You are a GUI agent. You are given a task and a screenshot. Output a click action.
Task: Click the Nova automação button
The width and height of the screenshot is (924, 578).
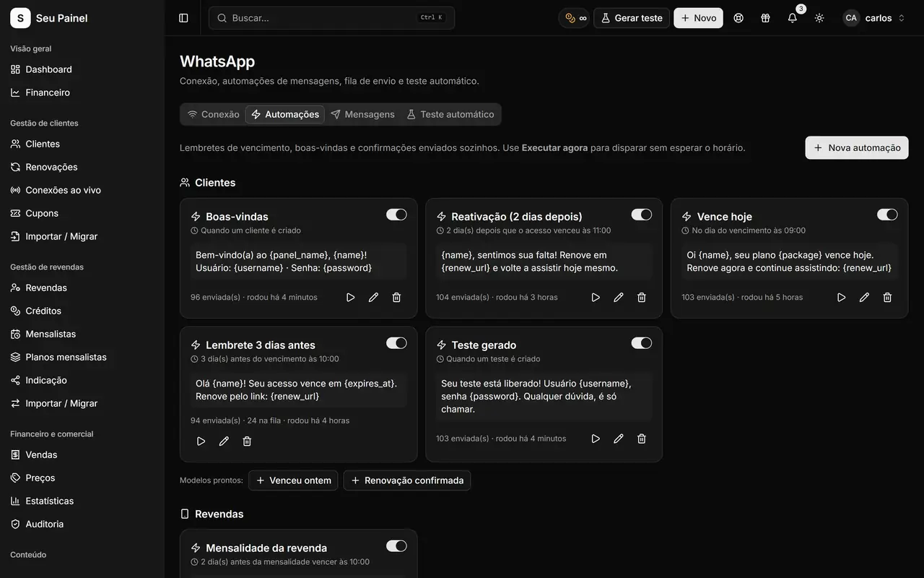click(857, 147)
